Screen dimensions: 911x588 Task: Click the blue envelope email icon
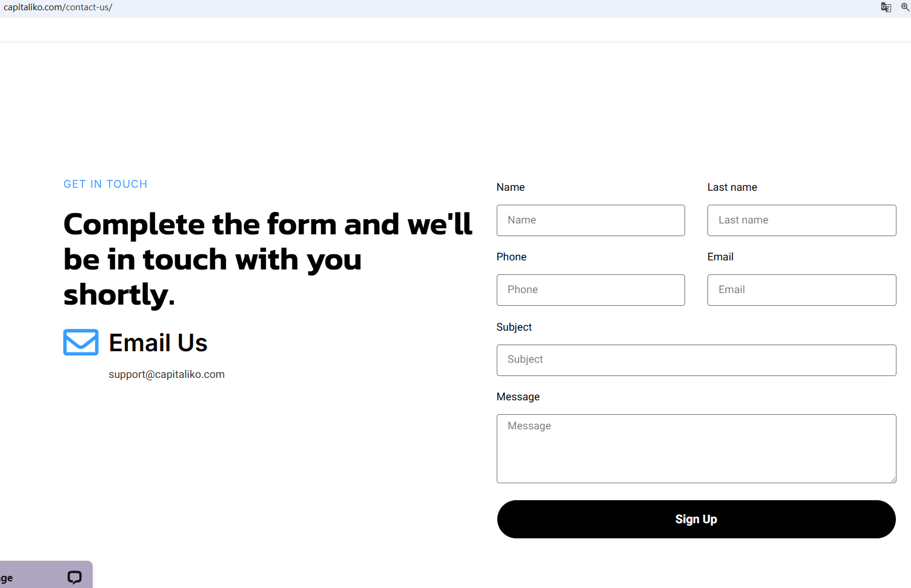click(81, 342)
